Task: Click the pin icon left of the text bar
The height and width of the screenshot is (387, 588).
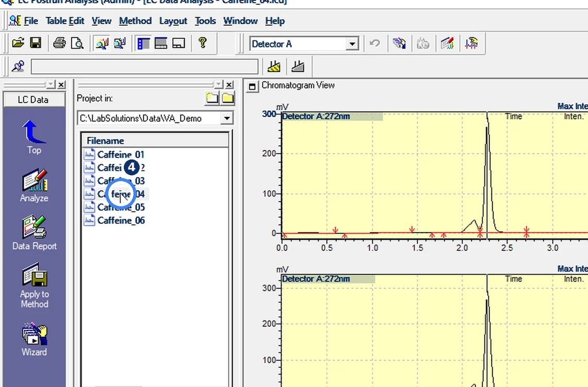Action: tap(18, 67)
